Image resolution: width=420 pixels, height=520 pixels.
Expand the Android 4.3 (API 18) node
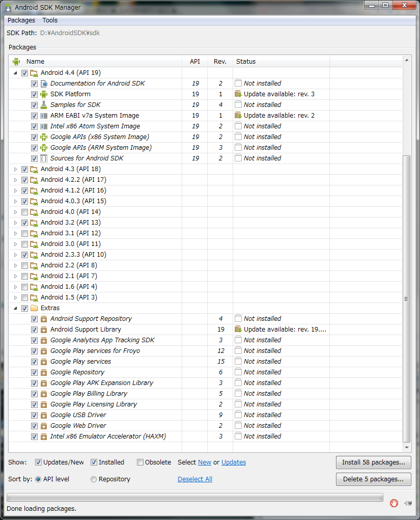pos(15,169)
